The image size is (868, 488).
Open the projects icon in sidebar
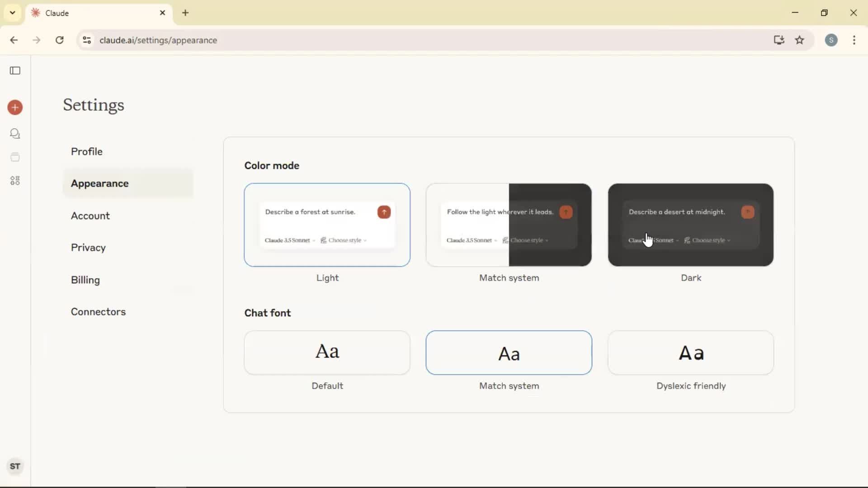(x=15, y=157)
